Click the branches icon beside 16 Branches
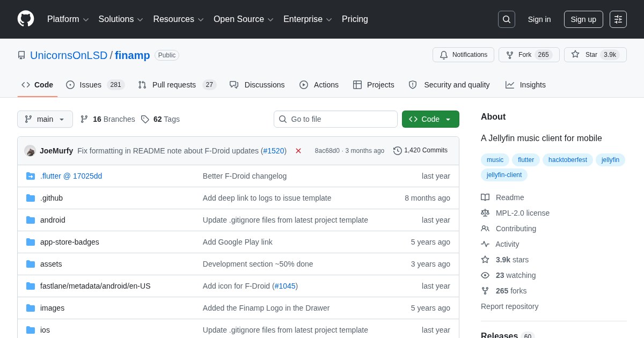The image size is (644, 338). tap(84, 119)
